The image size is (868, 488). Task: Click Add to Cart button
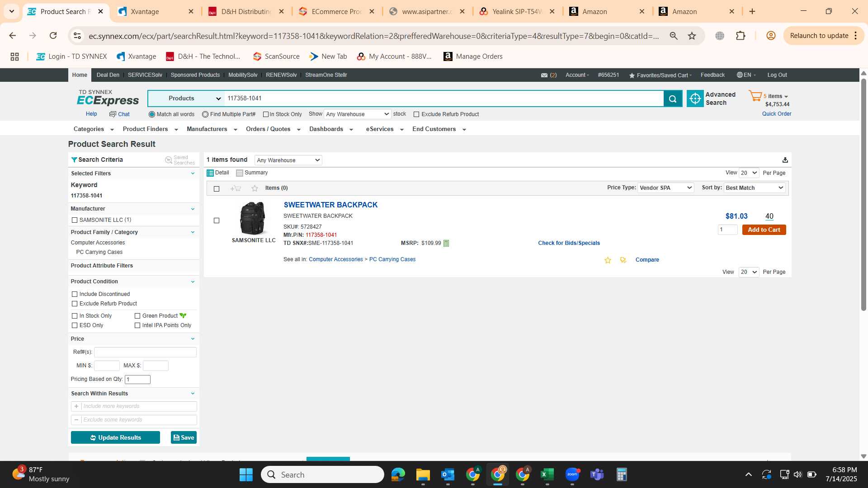click(x=764, y=230)
